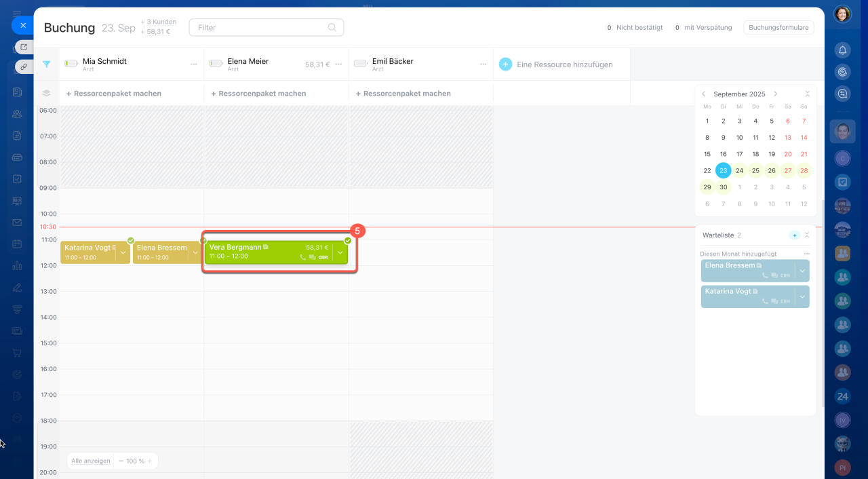Open three-dot menu beside Diesen Monat hinzugefügt
The width and height of the screenshot is (868, 479).
pyautogui.click(x=807, y=254)
